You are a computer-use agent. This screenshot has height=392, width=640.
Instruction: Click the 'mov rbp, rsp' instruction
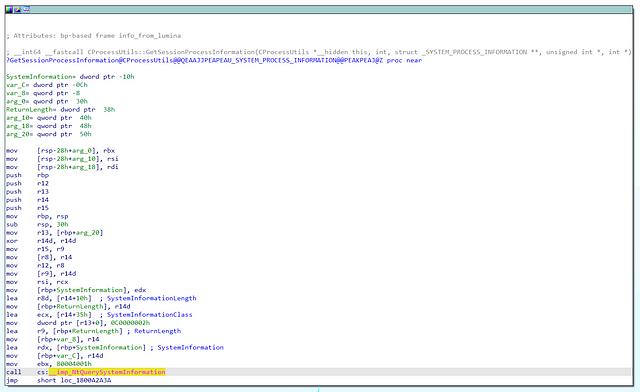click(x=37, y=216)
